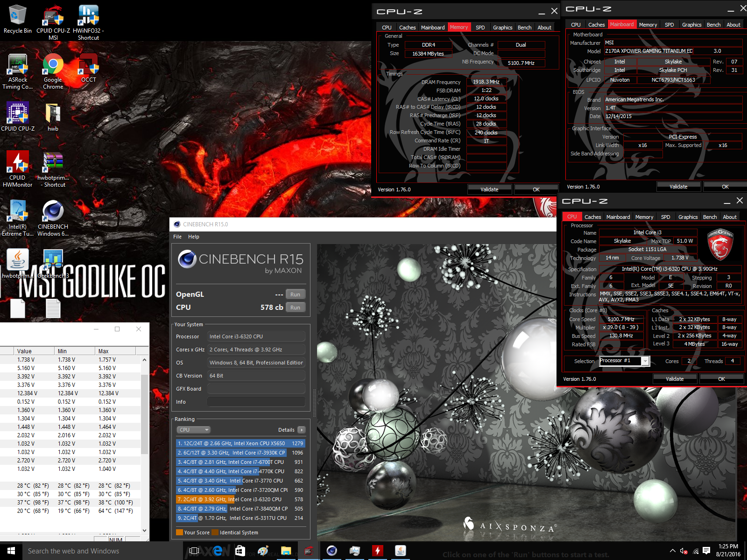Viewport: 747px width, 560px height.
Task: Click the Value column header in HWMonitor
Action: tap(35, 351)
